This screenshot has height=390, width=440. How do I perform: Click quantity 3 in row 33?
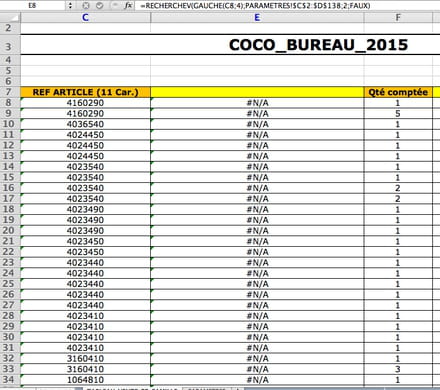(x=398, y=369)
